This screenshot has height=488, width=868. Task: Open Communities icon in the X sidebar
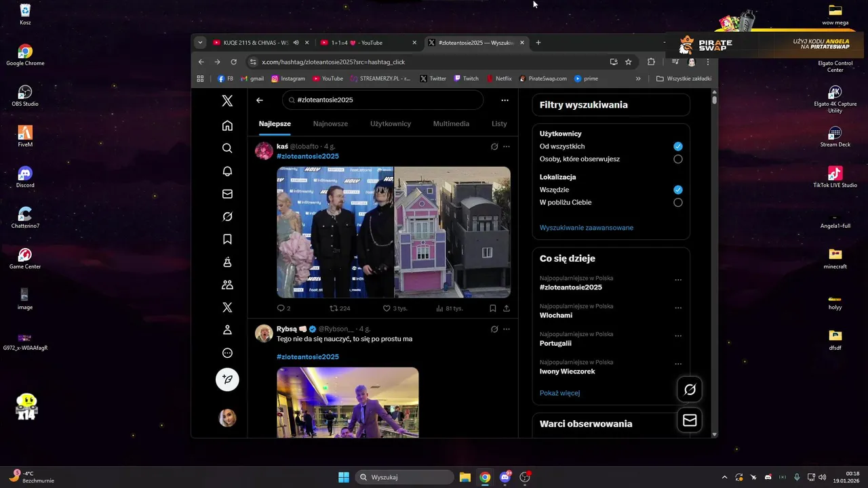227,285
